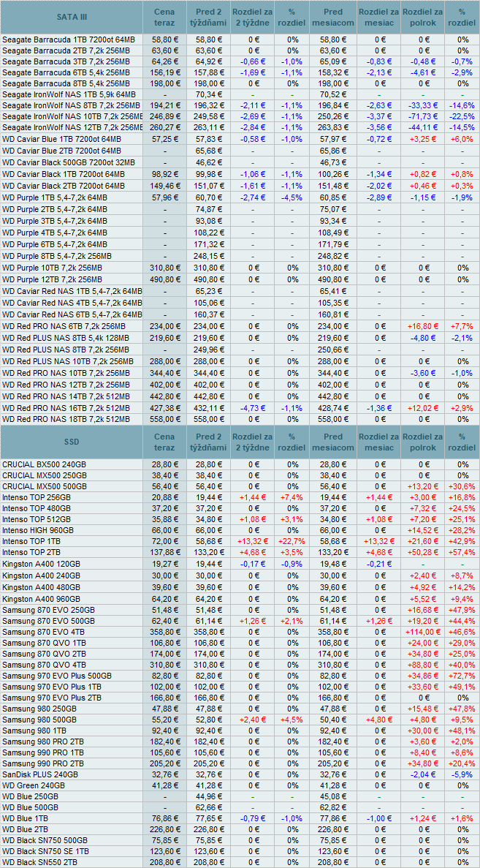Click the SATA table's Pred mesiacom column header
480x868 pixels.
click(x=332, y=17)
